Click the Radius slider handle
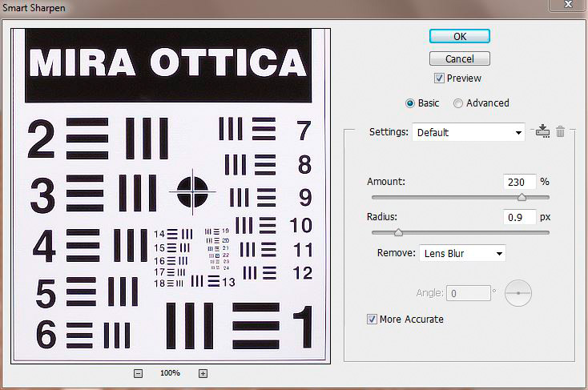This screenshot has width=588, height=390. 398,232
